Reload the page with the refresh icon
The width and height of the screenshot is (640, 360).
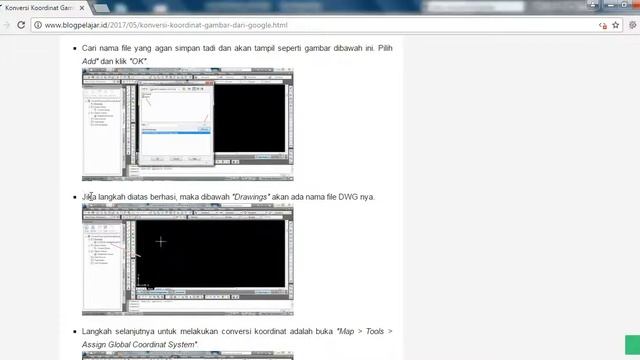21,25
